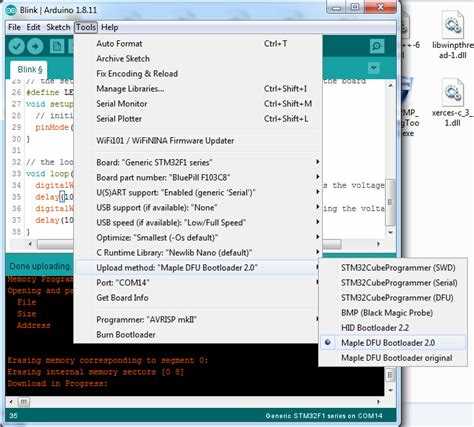Maximize the Arduino window

click(355, 7)
